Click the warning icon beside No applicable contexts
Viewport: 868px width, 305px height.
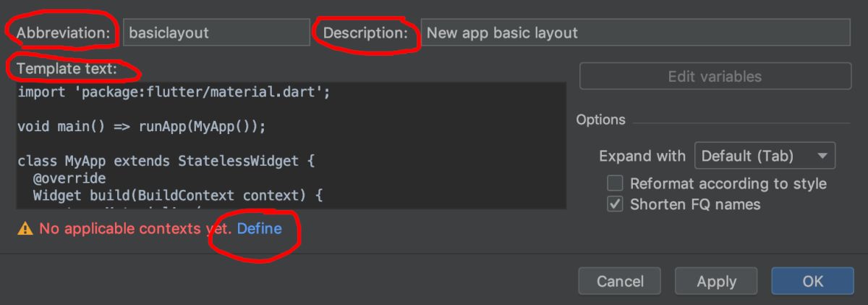(25, 229)
